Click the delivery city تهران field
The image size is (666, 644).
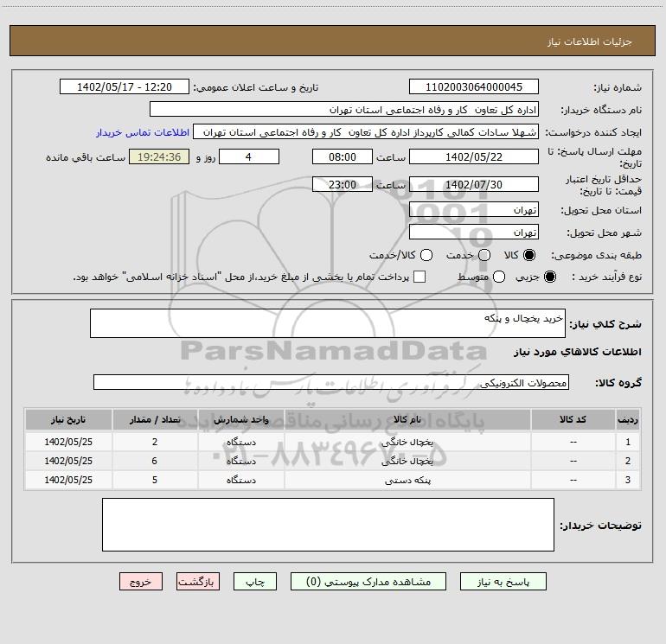point(474,233)
